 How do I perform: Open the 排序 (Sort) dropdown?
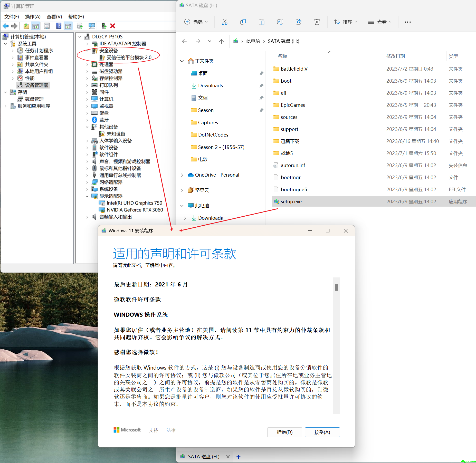click(345, 22)
